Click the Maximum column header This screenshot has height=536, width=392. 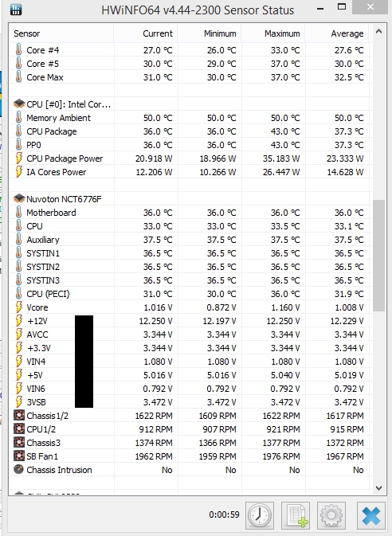pyautogui.click(x=272, y=33)
